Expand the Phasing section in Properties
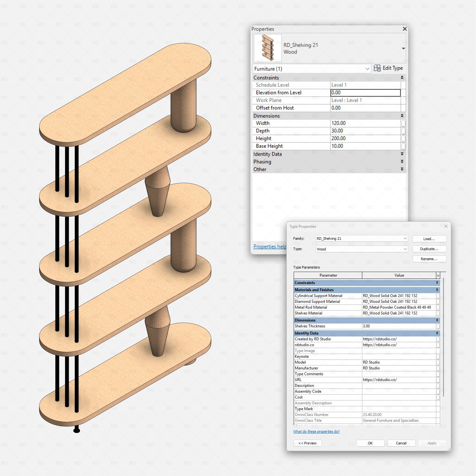The height and width of the screenshot is (476, 476). click(402, 161)
